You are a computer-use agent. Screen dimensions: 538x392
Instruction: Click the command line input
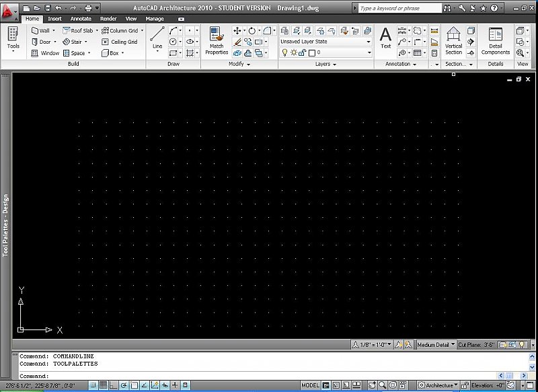coord(258,376)
